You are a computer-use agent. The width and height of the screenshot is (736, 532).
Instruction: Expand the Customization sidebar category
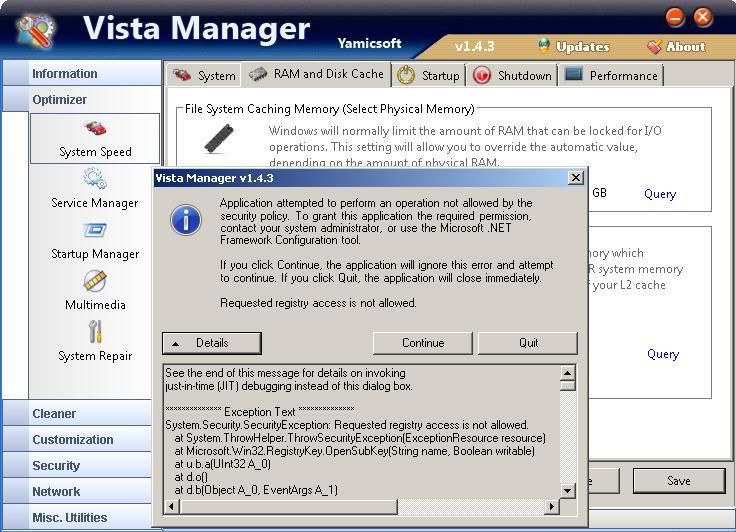(x=72, y=439)
